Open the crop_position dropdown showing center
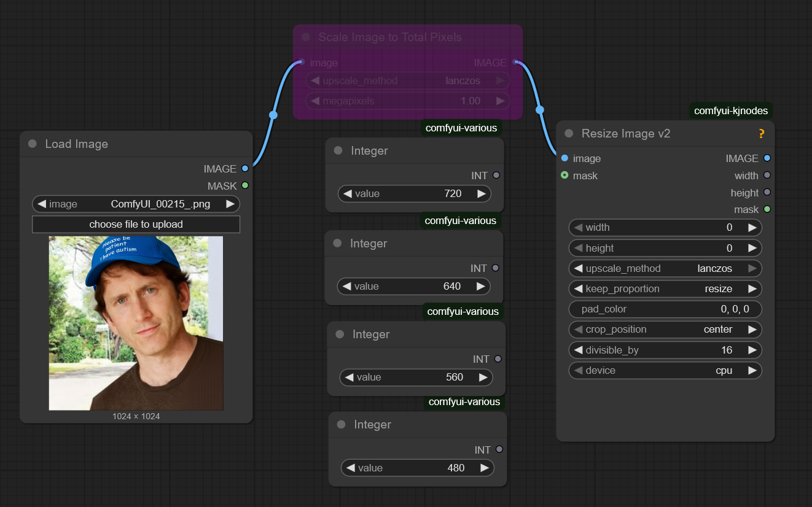Screen dimensions: 812x507 pos(665,329)
